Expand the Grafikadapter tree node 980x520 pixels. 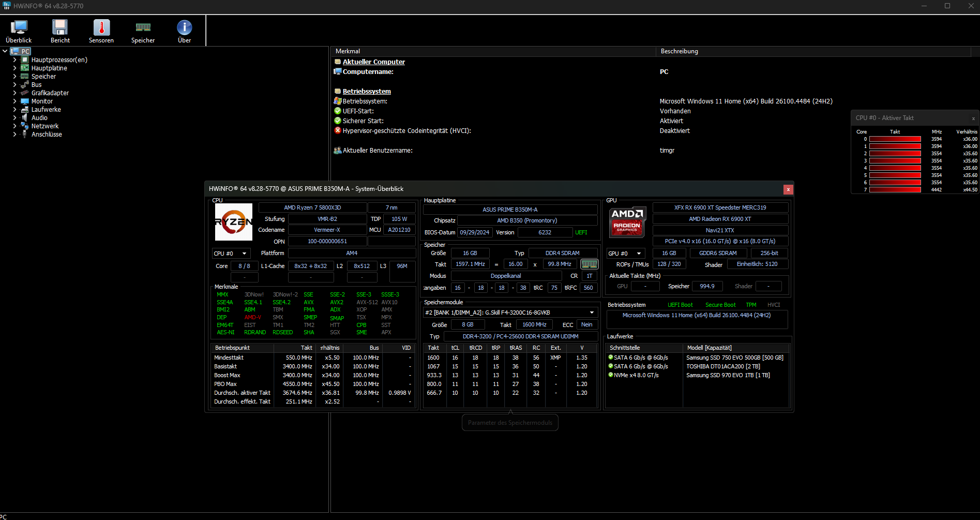coord(14,93)
